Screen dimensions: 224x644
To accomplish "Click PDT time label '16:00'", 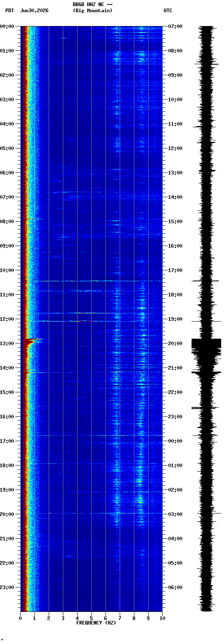I will click(7, 417).
